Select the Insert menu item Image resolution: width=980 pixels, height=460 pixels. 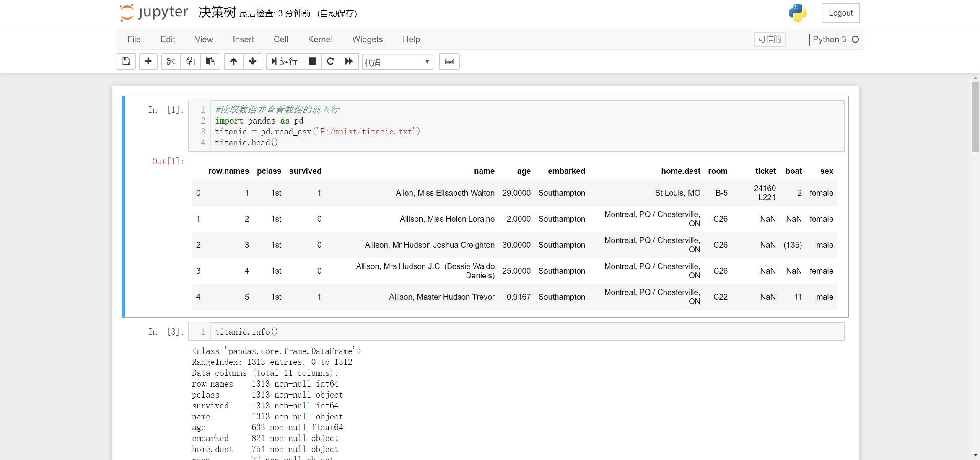coord(243,39)
